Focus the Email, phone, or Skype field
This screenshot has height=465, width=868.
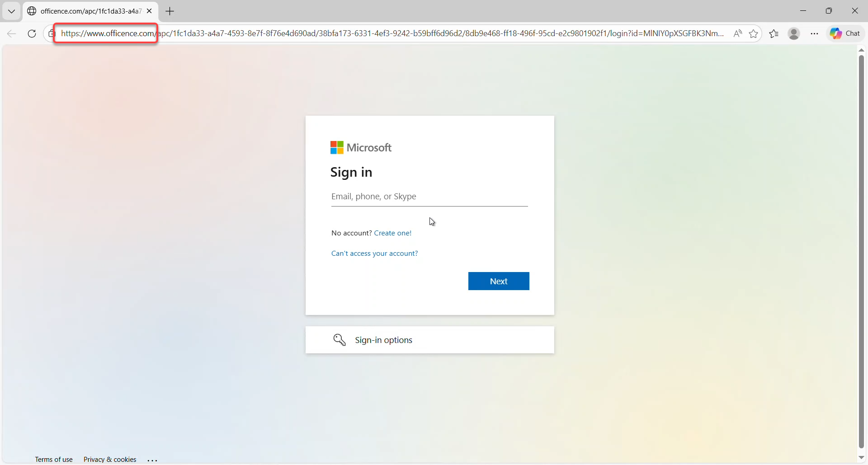click(x=429, y=197)
